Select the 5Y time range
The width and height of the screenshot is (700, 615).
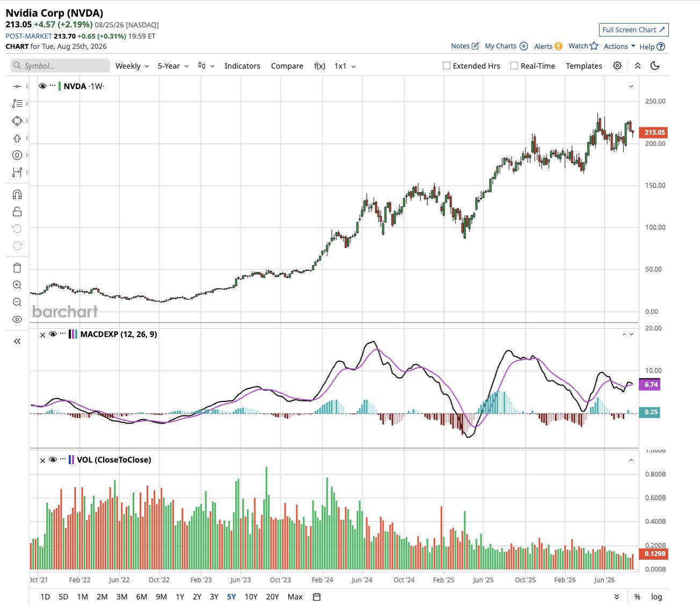point(231,597)
